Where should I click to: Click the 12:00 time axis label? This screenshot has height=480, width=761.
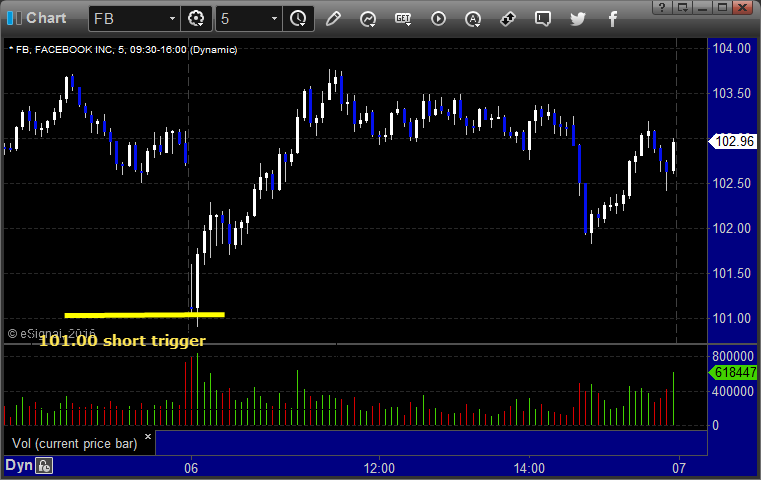(379, 468)
